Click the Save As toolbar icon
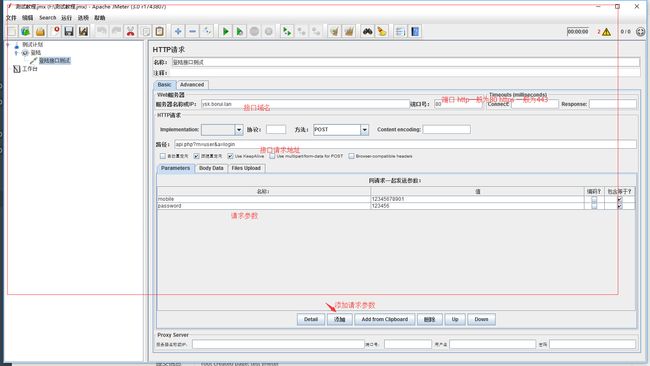This screenshot has height=366, width=650. coord(83,32)
